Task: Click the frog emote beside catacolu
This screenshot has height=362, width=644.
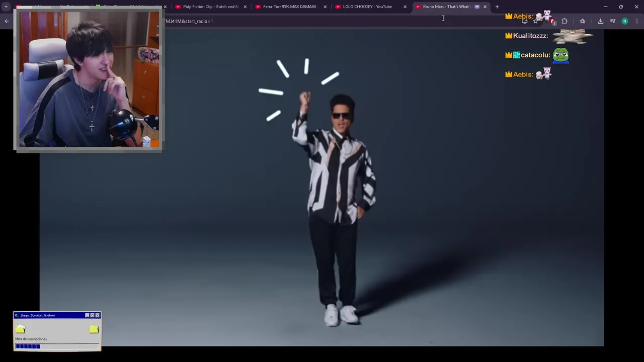Action: 561,55
